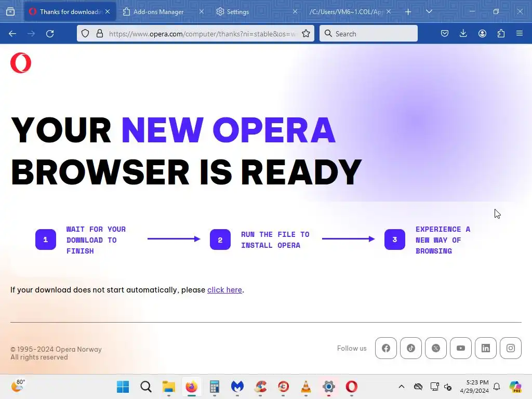The image size is (532, 399).
Task: Open Copilot preview from the taskbar
Action: [x=515, y=387]
